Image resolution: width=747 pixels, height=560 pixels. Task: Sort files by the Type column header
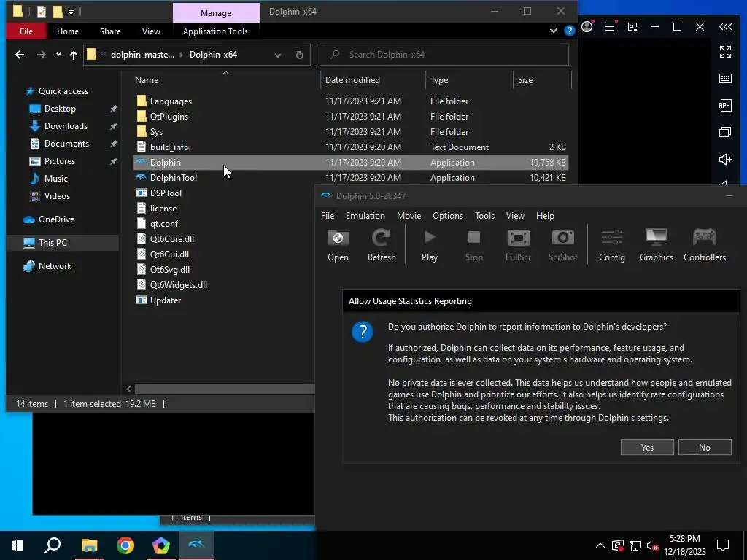(469, 80)
